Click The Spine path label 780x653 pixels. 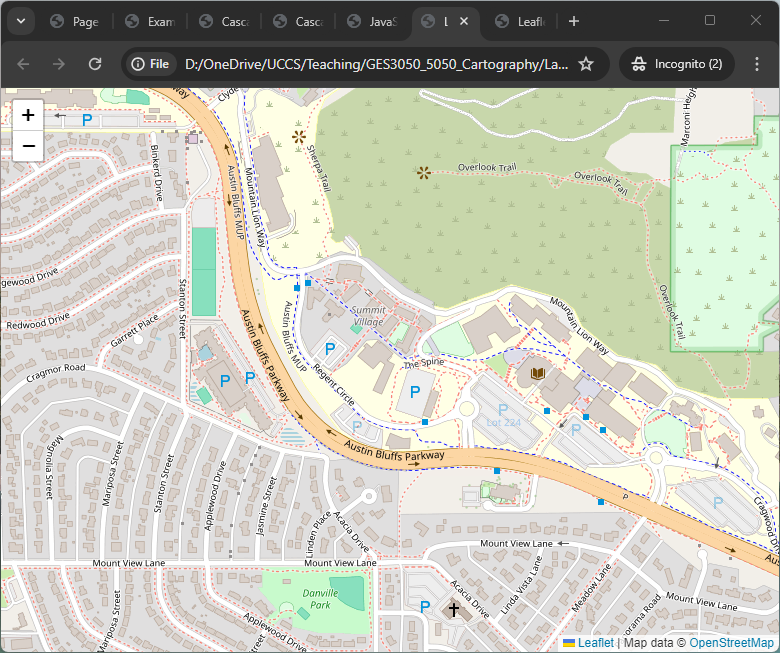[x=424, y=363]
